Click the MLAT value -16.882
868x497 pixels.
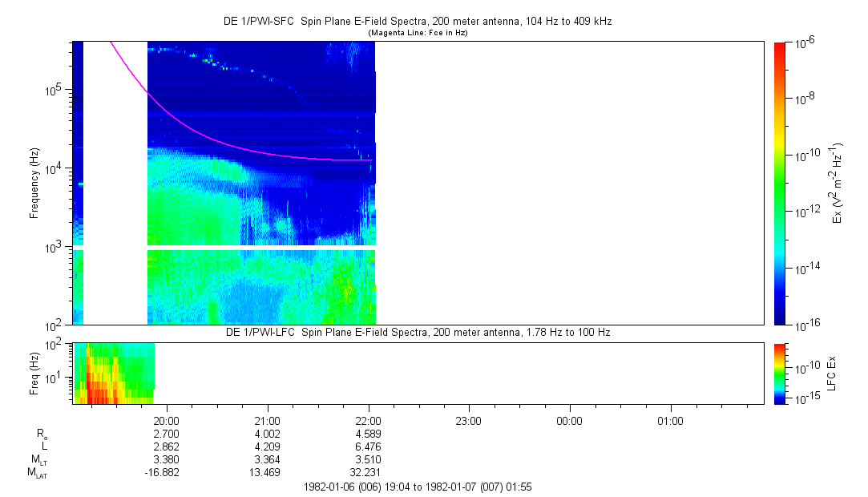pyautogui.click(x=166, y=473)
